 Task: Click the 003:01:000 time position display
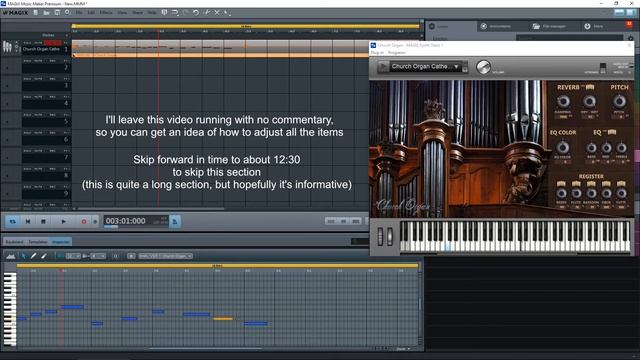pyautogui.click(x=126, y=221)
